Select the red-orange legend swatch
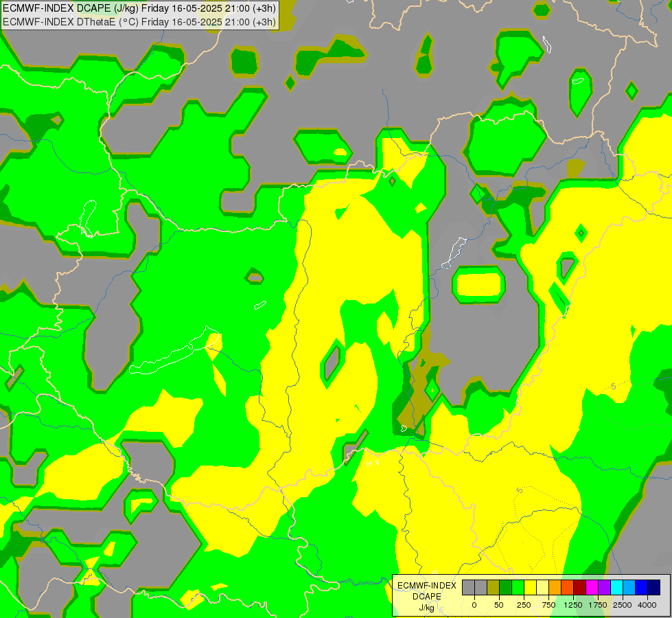 click(x=568, y=587)
